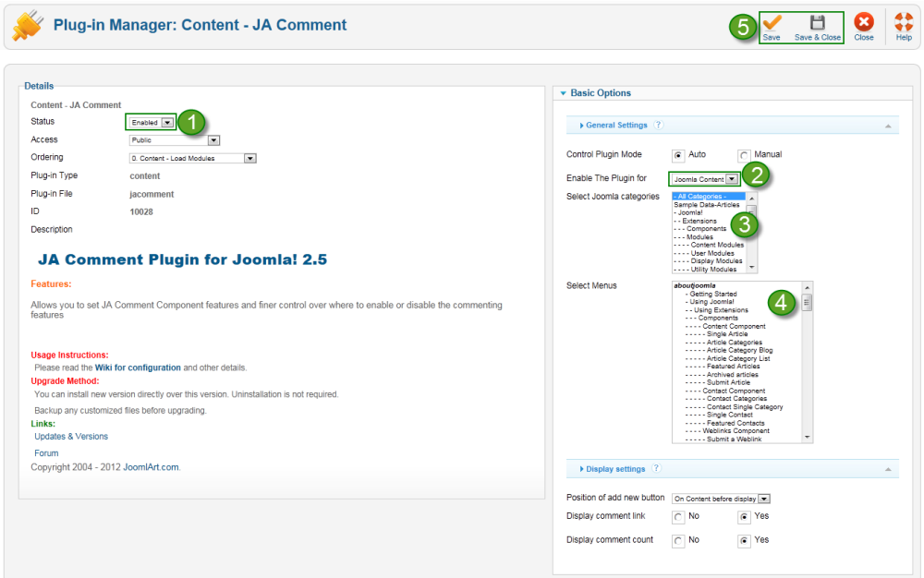Set Display comment count to Yes
Screen dimensions: 924x578
click(744, 541)
